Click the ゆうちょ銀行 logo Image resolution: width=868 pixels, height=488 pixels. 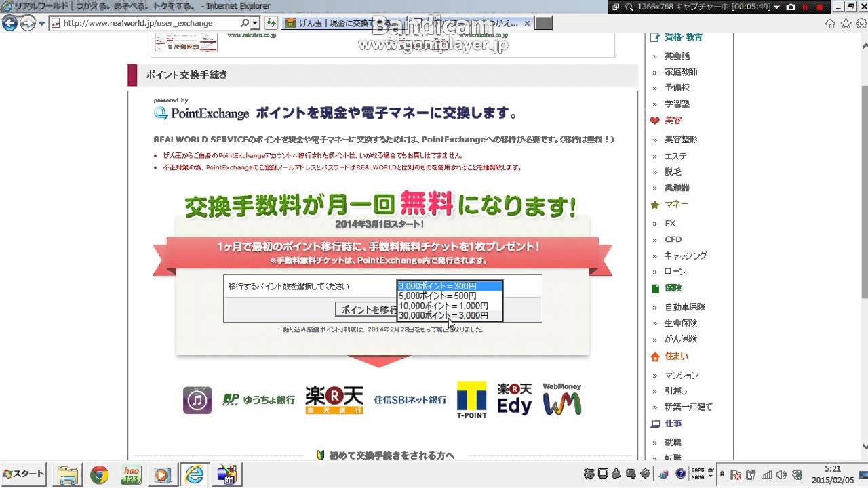click(259, 400)
